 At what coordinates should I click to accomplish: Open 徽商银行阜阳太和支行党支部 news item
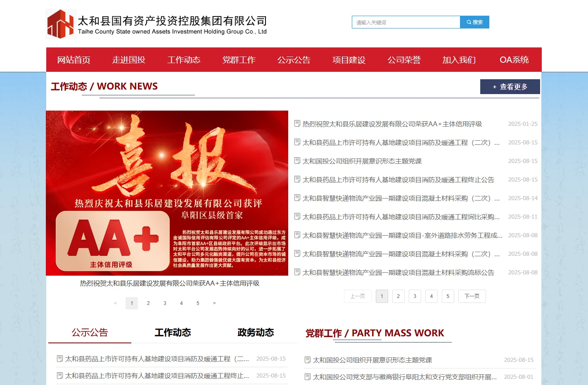pos(405,377)
